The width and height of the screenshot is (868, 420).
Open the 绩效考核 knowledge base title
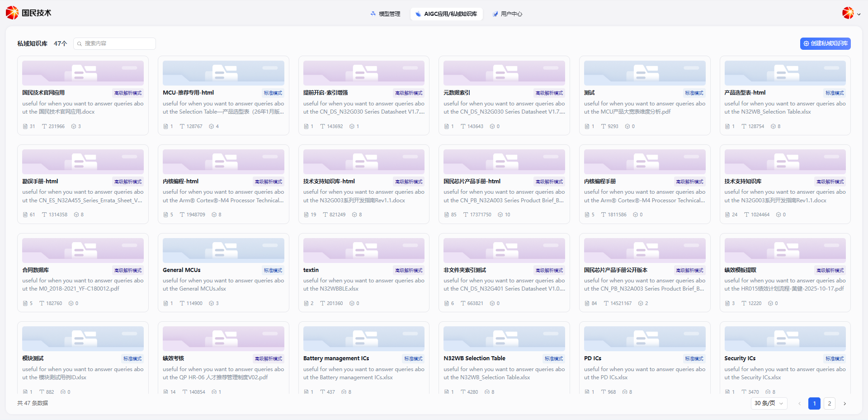[x=174, y=358]
